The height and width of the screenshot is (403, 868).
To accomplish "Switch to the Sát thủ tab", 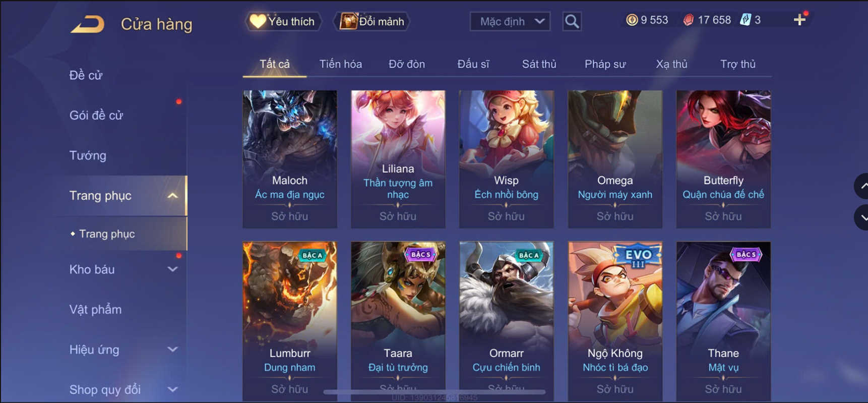I will coord(539,64).
